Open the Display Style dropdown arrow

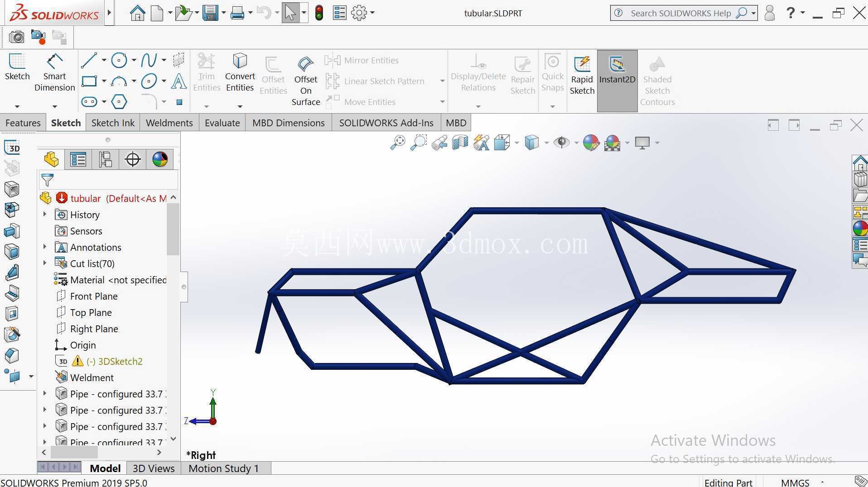click(546, 143)
